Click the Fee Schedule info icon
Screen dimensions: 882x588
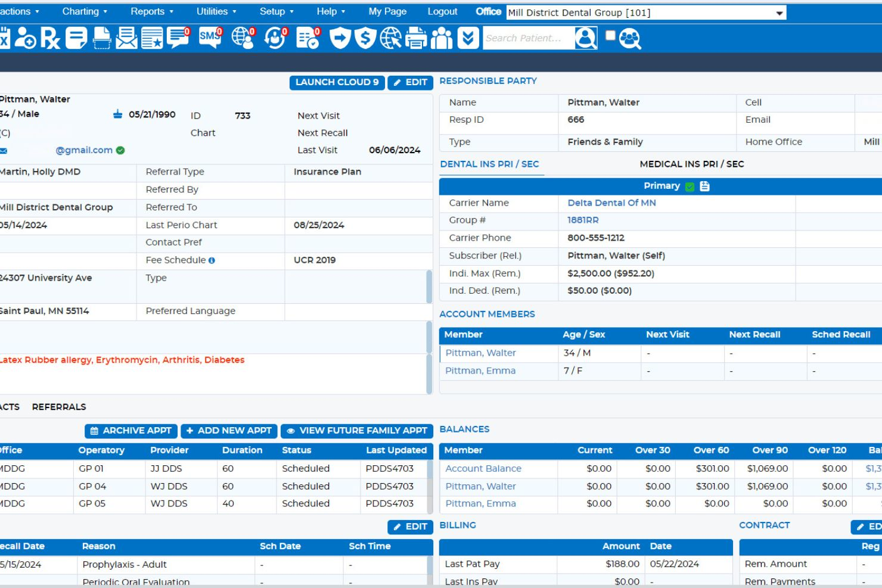point(212,260)
